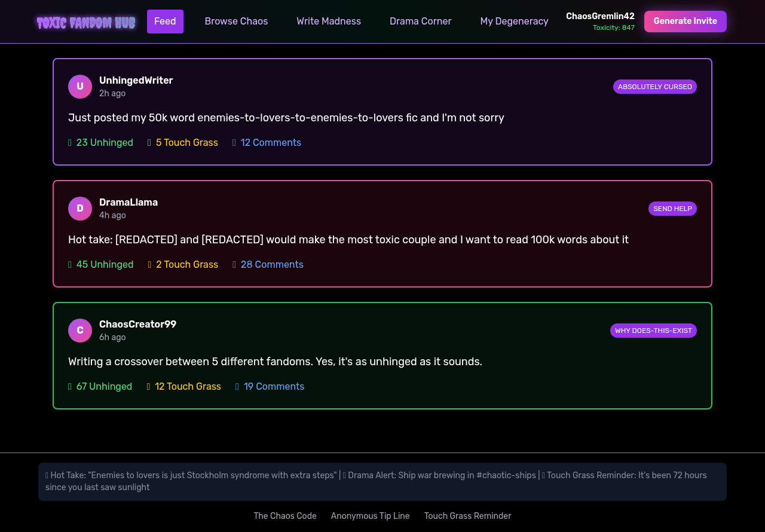This screenshot has width=765, height=532.
Task: Click UnhingedWriter's purple avatar circle
Action: pyautogui.click(x=79, y=86)
